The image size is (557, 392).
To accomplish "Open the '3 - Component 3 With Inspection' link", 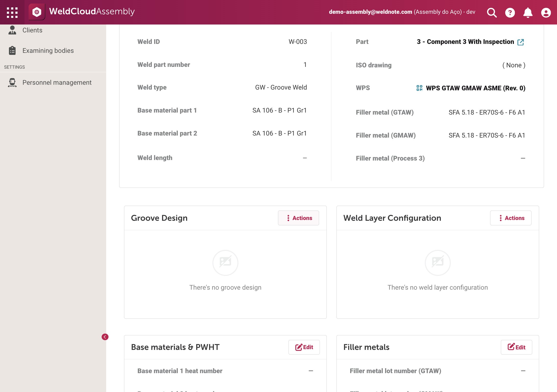I will 465,42.
